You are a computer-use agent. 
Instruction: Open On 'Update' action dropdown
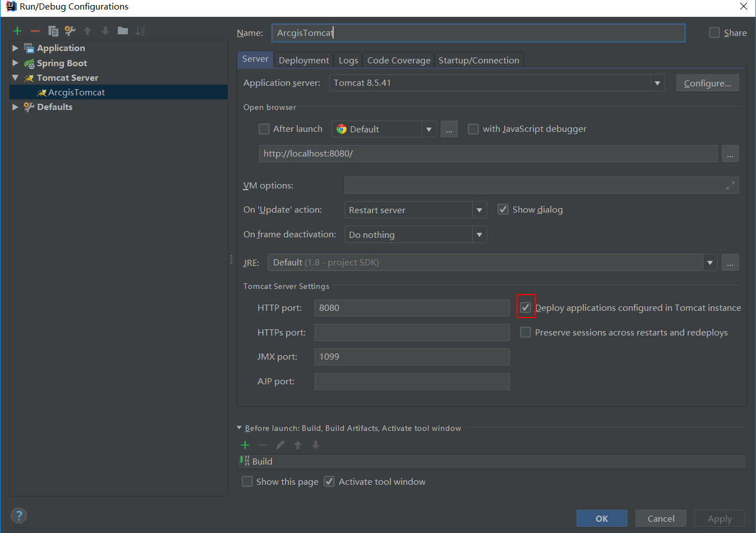pos(479,210)
